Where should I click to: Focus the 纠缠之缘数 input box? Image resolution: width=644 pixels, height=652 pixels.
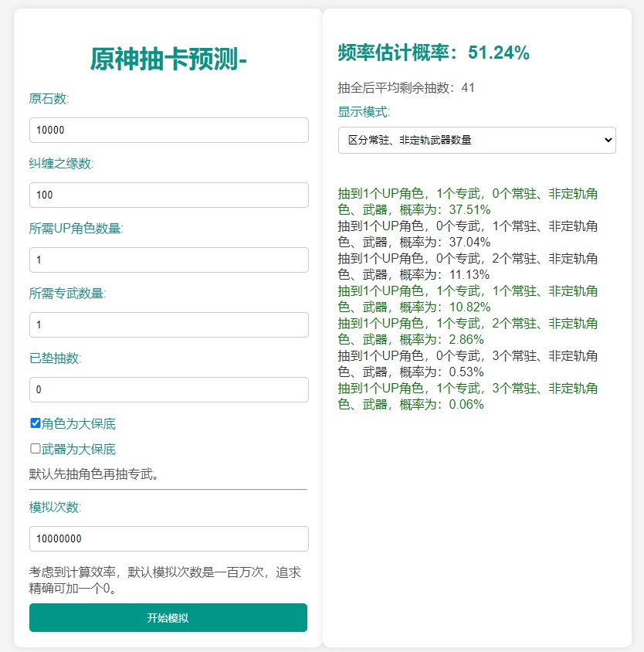169,195
